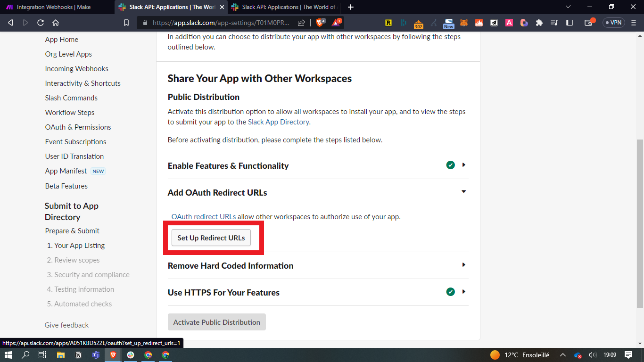Switch to the Integration Webhooks Make tab

54,7
